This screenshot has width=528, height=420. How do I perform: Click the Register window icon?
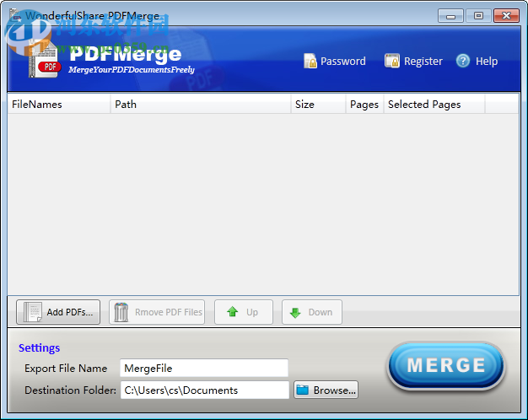(392, 61)
